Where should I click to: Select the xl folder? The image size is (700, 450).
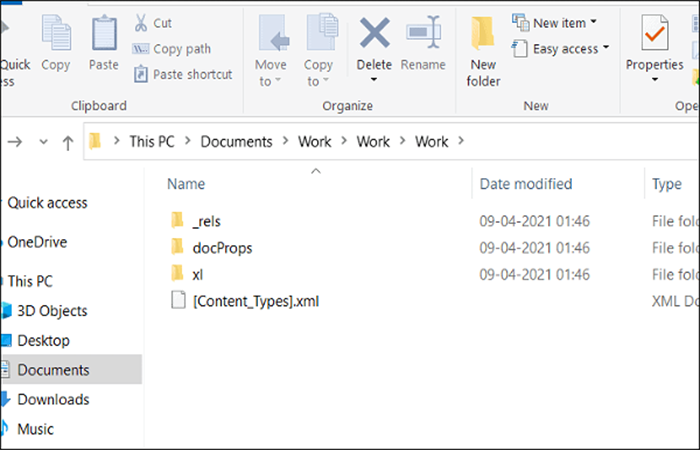tap(198, 275)
